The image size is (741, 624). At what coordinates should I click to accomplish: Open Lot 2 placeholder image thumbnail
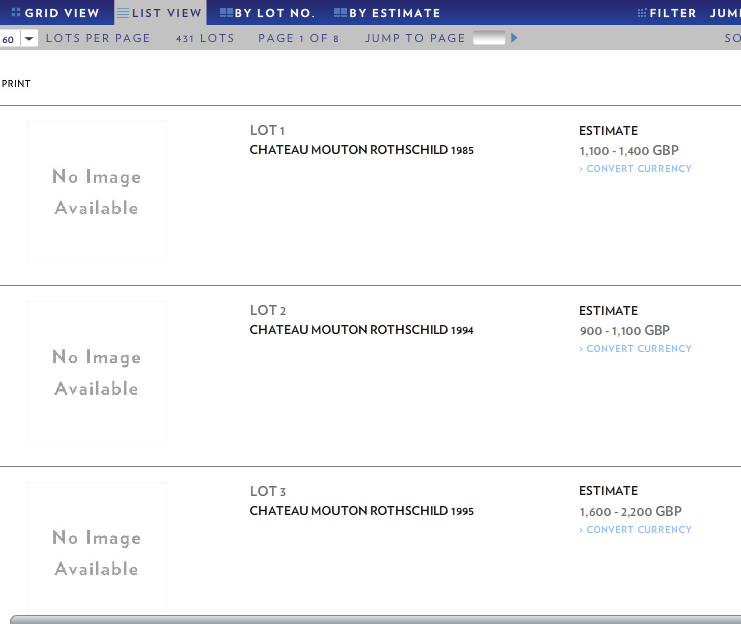[97, 371]
